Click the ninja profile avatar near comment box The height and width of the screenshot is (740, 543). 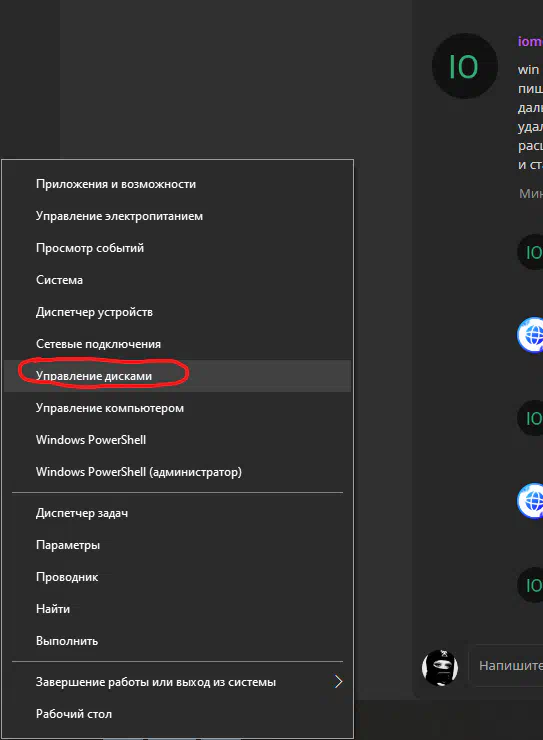[440, 667]
